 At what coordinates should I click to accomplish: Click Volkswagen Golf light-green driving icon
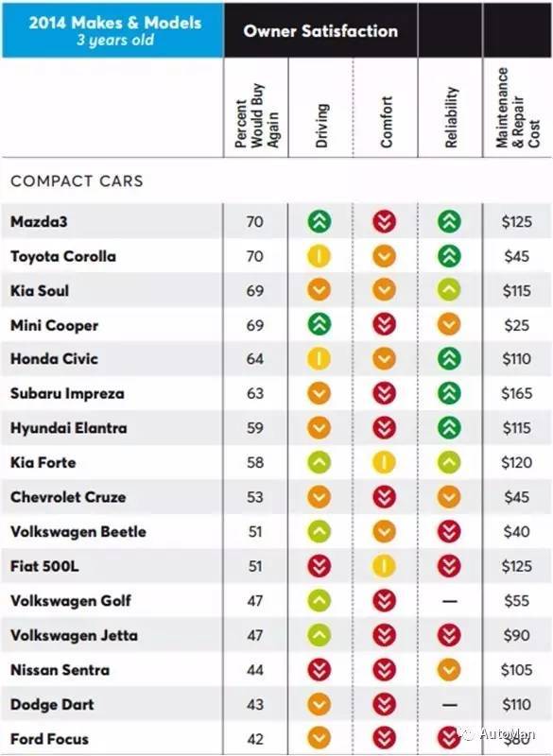point(320,601)
